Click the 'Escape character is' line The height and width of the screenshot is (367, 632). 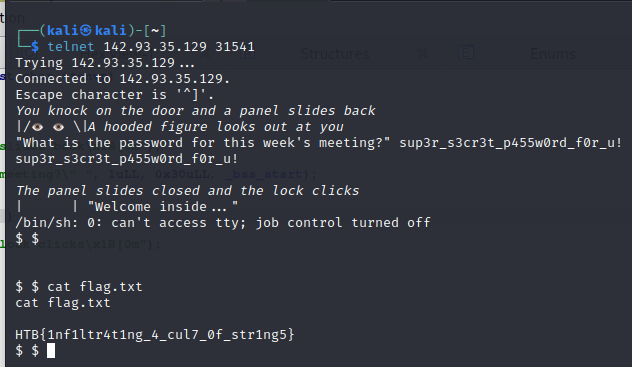point(114,95)
